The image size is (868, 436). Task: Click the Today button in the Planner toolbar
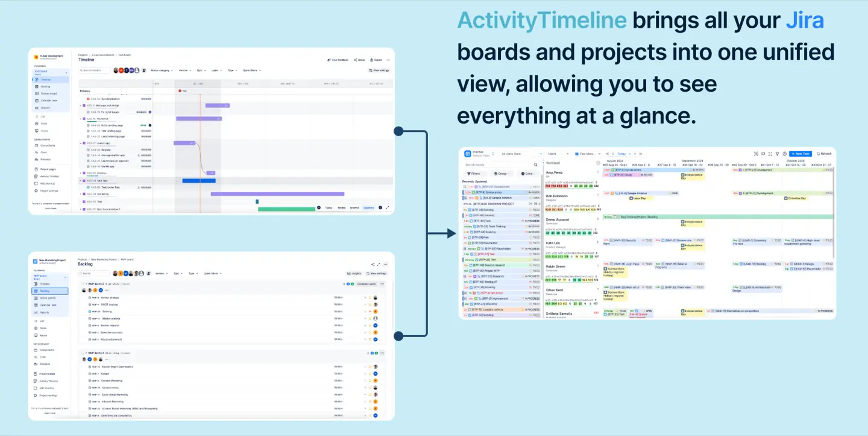coord(621,154)
